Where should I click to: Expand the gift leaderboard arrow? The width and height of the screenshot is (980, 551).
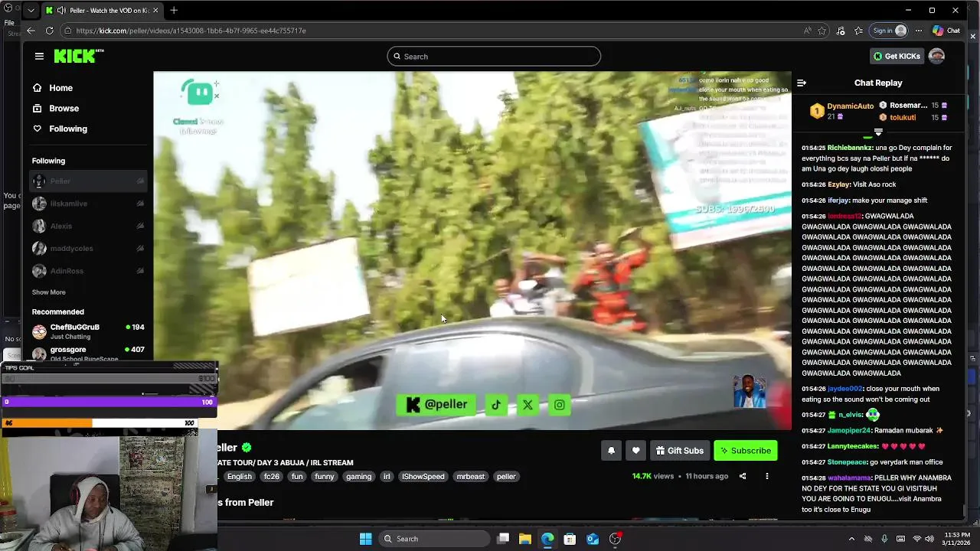point(878,133)
